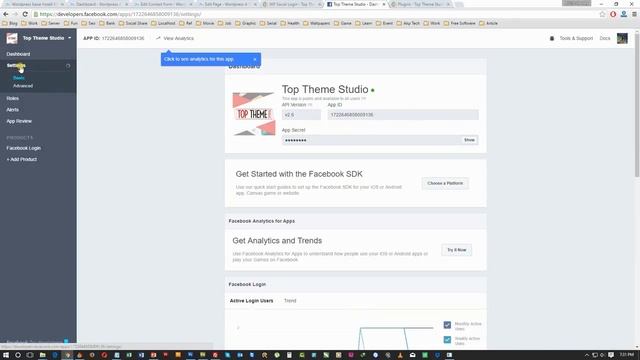Click the Try It Now button
Viewport: 640px width, 360px height.
point(457,250)
